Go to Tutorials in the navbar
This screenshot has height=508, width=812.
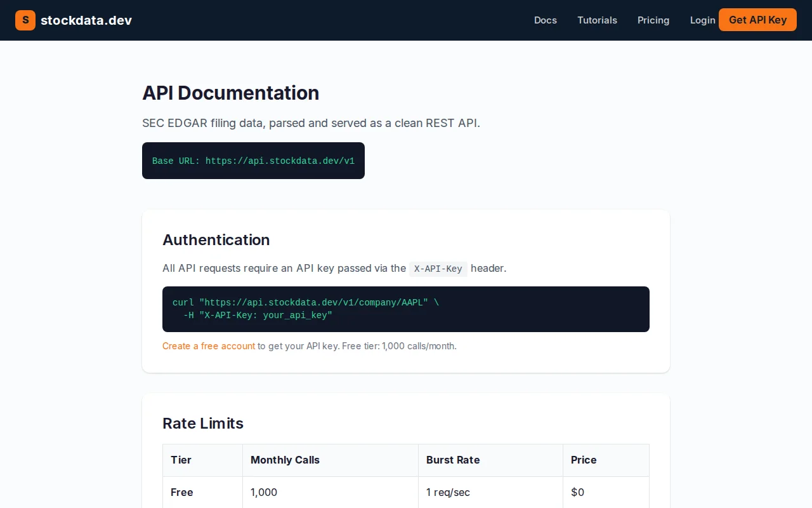point(597,20)
